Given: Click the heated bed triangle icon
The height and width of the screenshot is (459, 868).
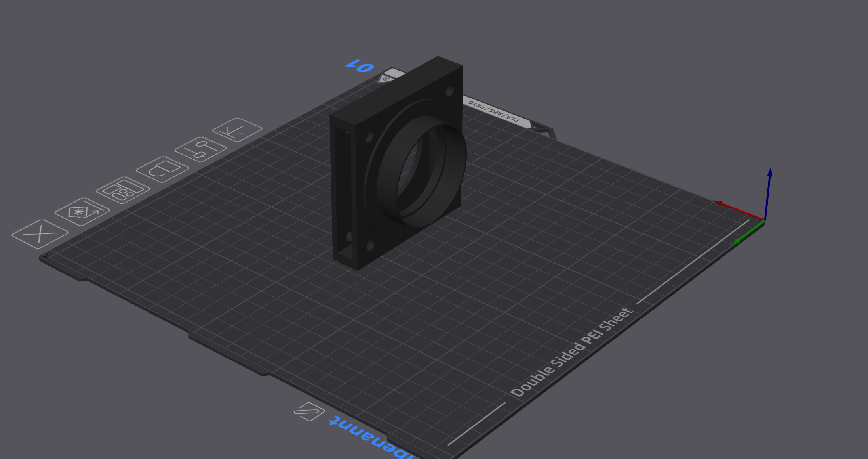Looking at the screenshot, I should click(385, 79).
